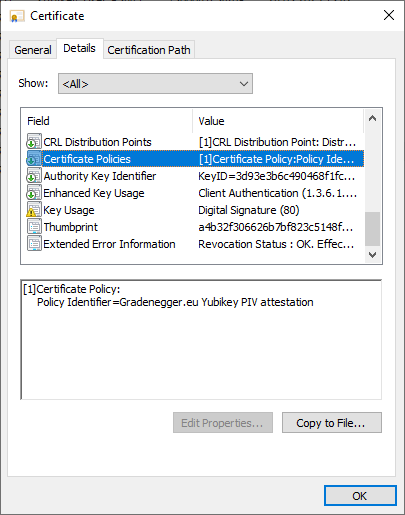Click the CRL Distribution Points field icon
The height and width of the screenshot is (515, 405).
34,142
